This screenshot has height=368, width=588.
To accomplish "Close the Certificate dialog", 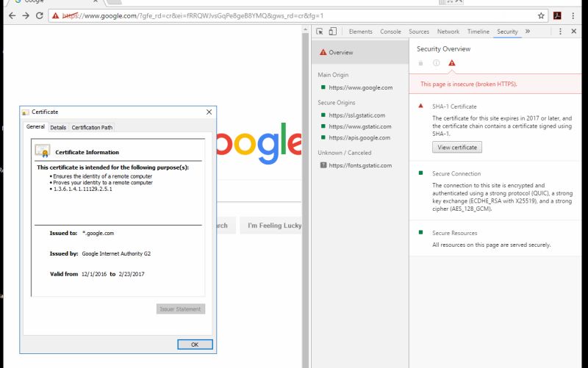I will (209, 112).
